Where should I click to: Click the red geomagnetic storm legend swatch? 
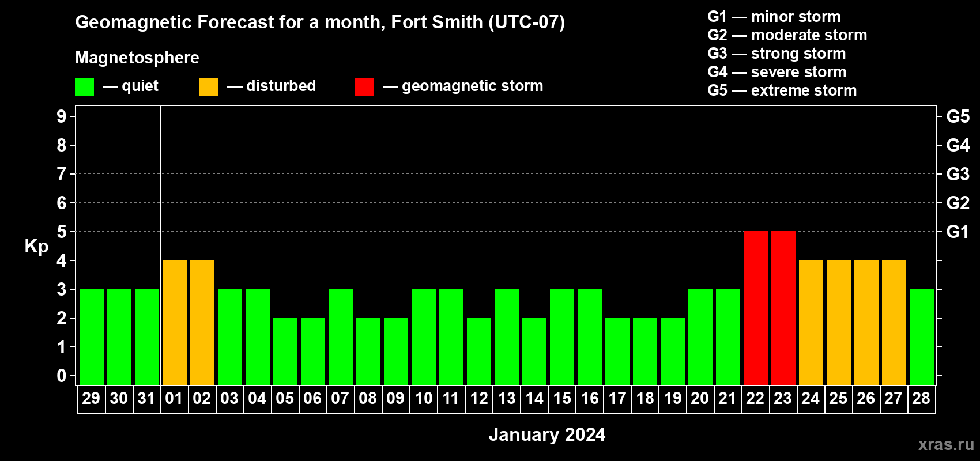point(364,87)
